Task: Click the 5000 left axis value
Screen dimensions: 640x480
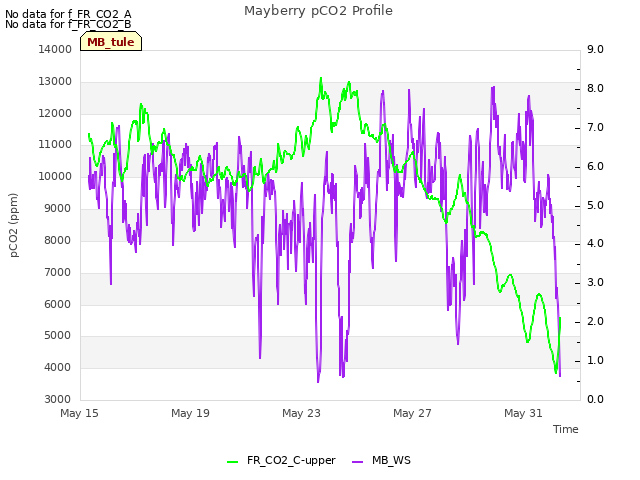Action: (x=58, y=336)
